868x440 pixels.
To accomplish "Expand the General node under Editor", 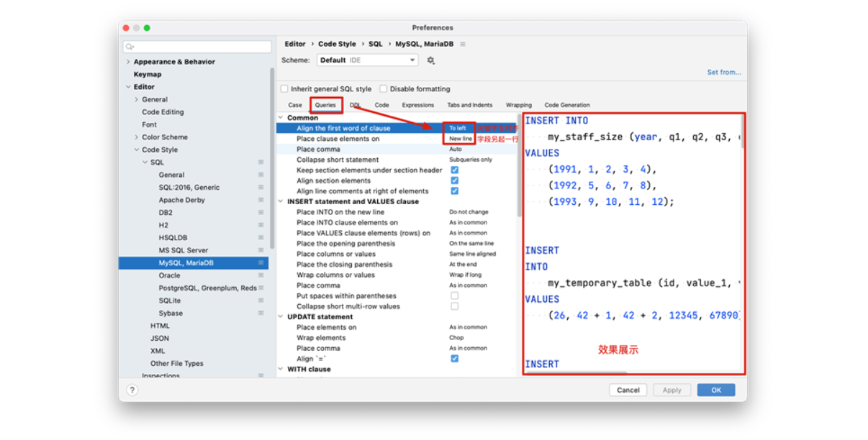I will click(x=137, y=100).
